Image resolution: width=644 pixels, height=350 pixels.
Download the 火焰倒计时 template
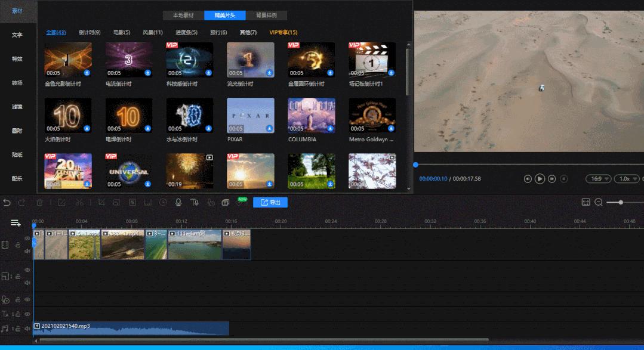click(87, 128)
